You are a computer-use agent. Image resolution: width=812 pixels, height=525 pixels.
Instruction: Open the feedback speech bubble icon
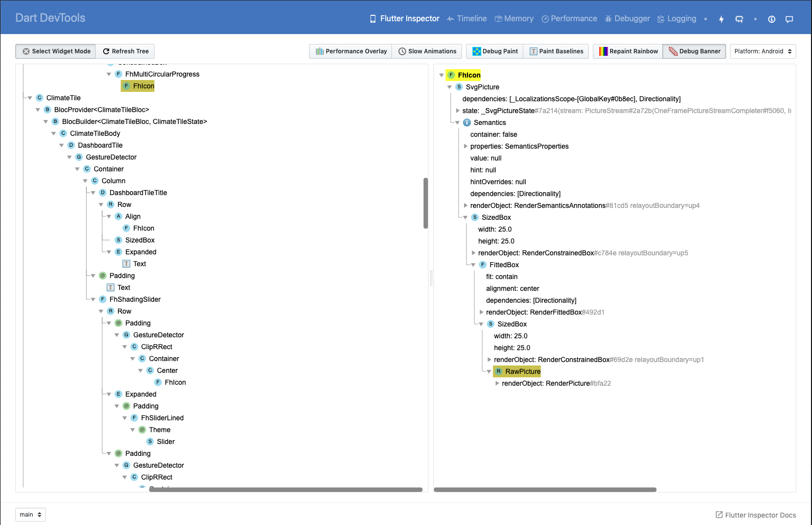(x=789, y=19)
